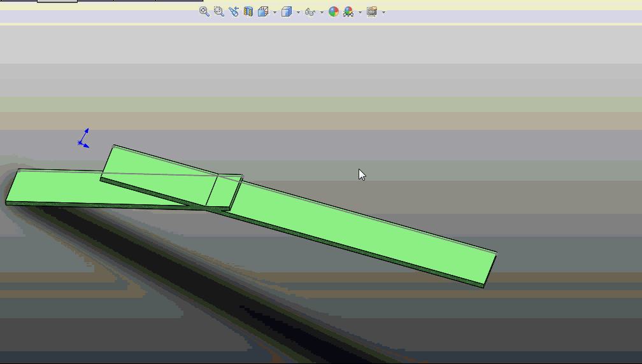This screenshot has width=642, height=364.
Task: Click the Zoom to Fit icon
Action: [204, 11]
